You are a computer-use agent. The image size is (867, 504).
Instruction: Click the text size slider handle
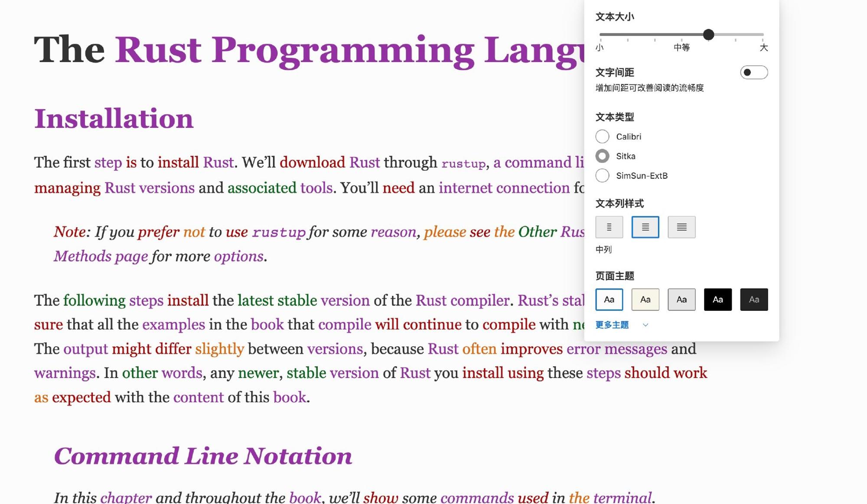pos(708,35)
